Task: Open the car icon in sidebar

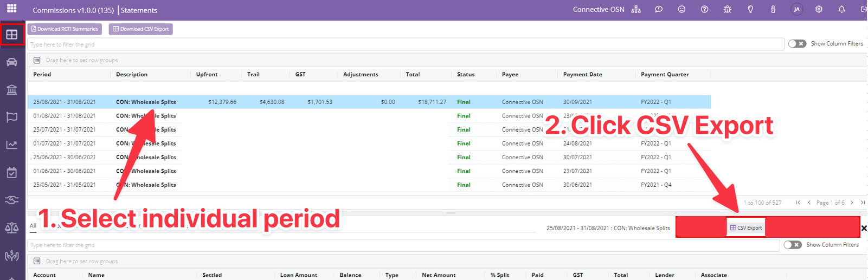Action: point(12,62)
